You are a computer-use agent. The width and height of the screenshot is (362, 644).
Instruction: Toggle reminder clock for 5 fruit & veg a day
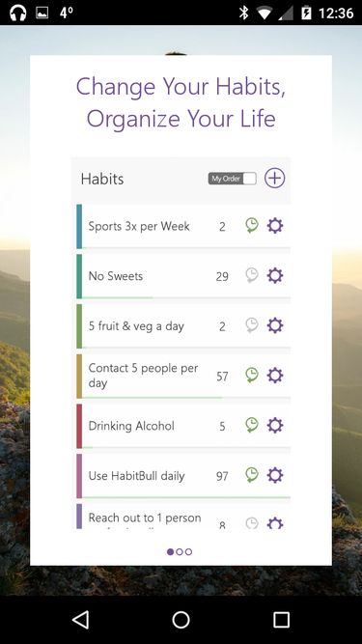[252, 325]
